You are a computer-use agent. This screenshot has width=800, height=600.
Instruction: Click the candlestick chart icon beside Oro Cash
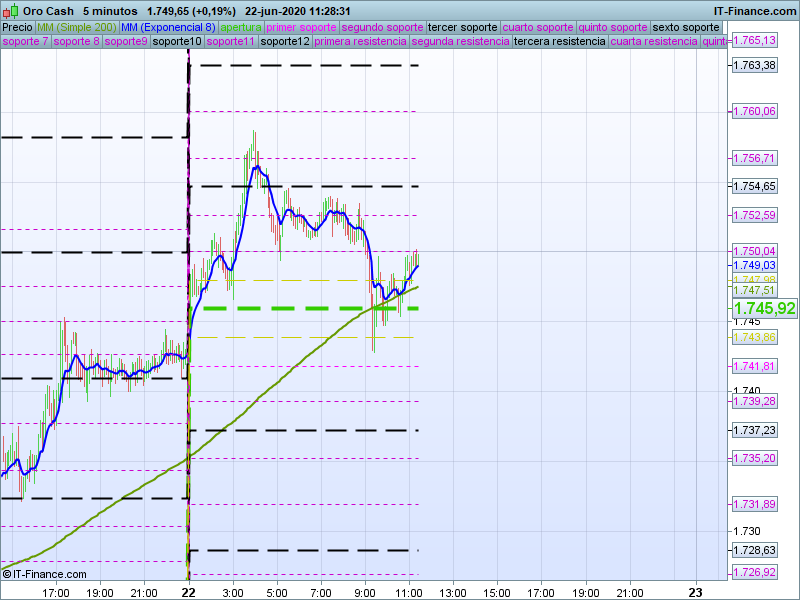pos(9,10)
